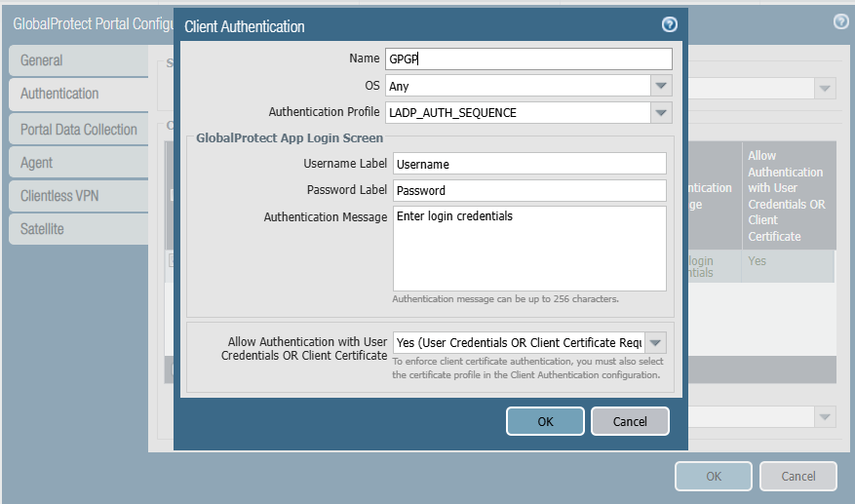855x504 pixels.
Task: Confirm Client Authentication with OK
Action: 545,421
